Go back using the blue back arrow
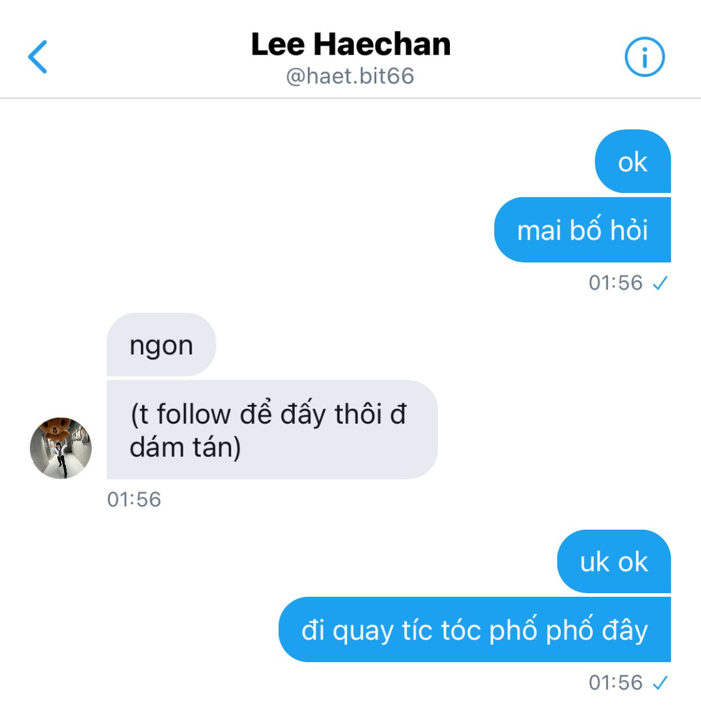Screen dimensions: 701x728 pos(38,57)
